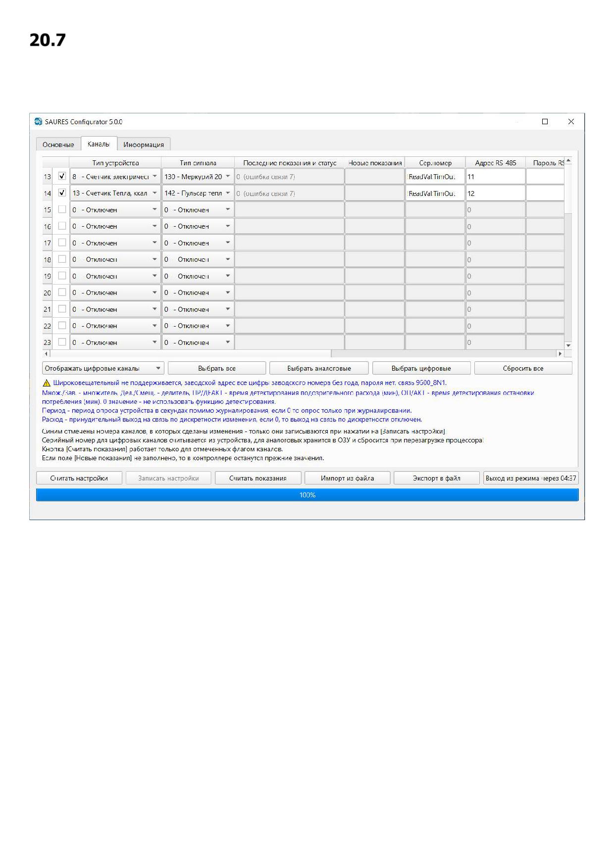Click the Сбросить все button

tap(523, 368)
